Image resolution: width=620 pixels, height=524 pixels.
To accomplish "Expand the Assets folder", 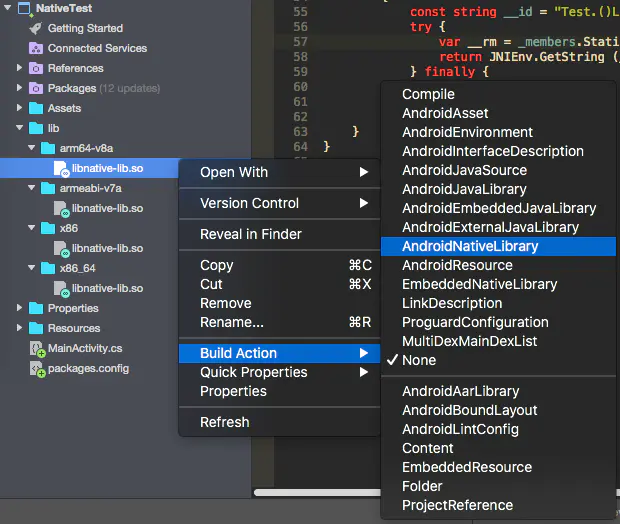I will (x=19, y=108).
